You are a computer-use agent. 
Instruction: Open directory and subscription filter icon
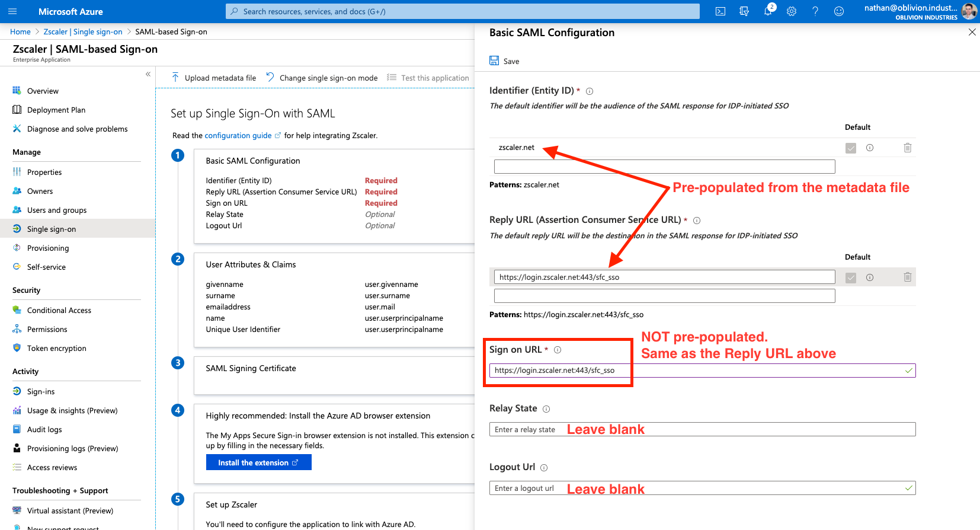point(744,11)
